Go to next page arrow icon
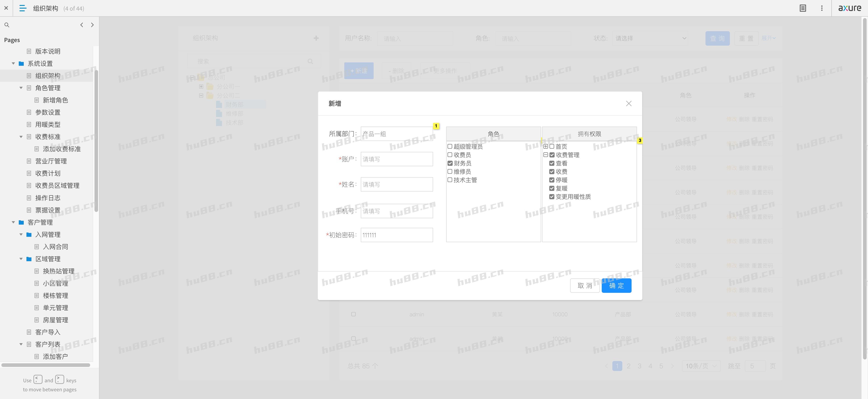The image size is (868, 399). click(x=92, y=25)
